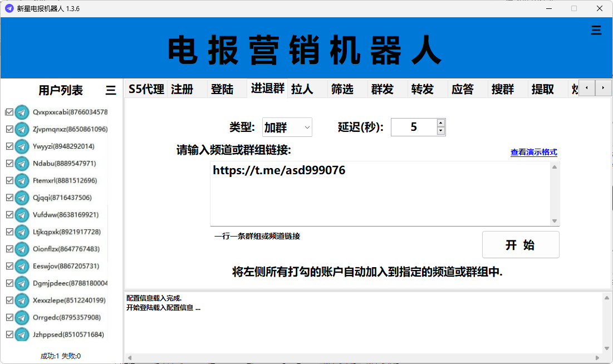The image size is (613, 364).
Task: Open the 查看演示格式 link
Action: pos(533,152)
